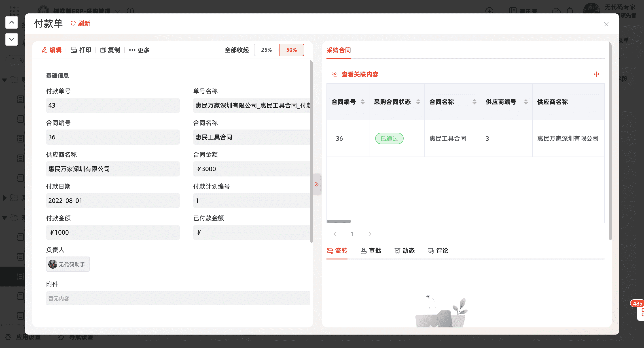Screen dimensions: 644x348
Task: Go to next record with down chevron
Action: coord(11,39)
